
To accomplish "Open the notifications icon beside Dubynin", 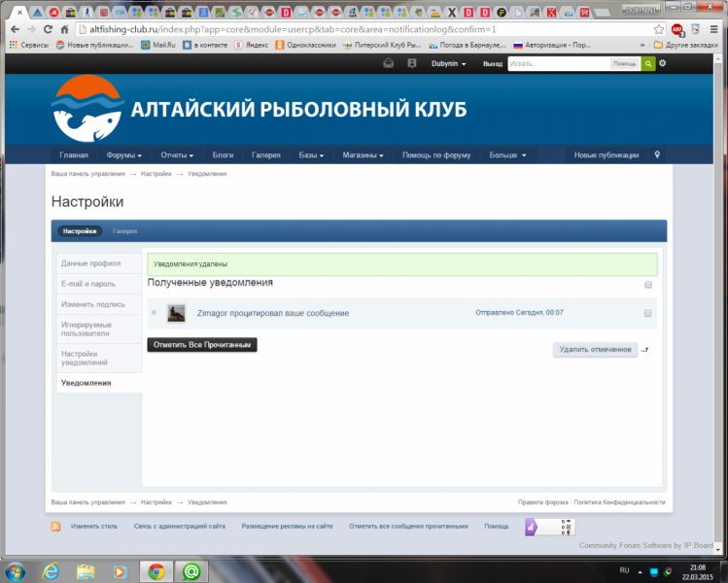I will (x=412, y=63).
